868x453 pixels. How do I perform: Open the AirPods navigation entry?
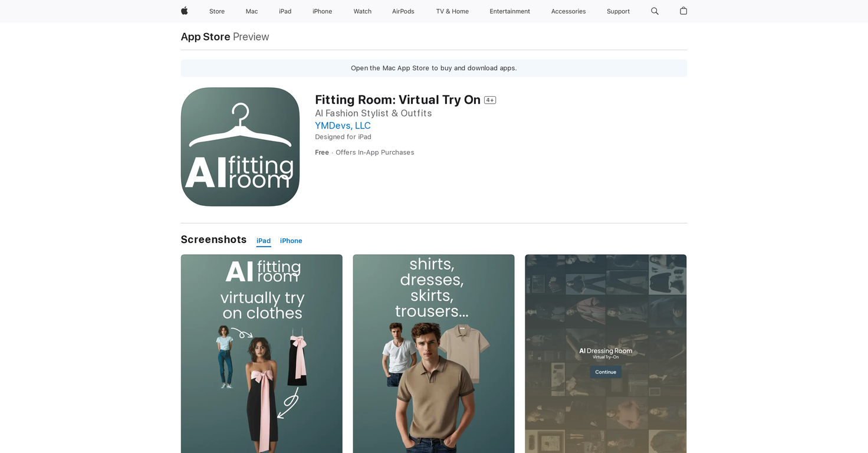tap(403, 11)
